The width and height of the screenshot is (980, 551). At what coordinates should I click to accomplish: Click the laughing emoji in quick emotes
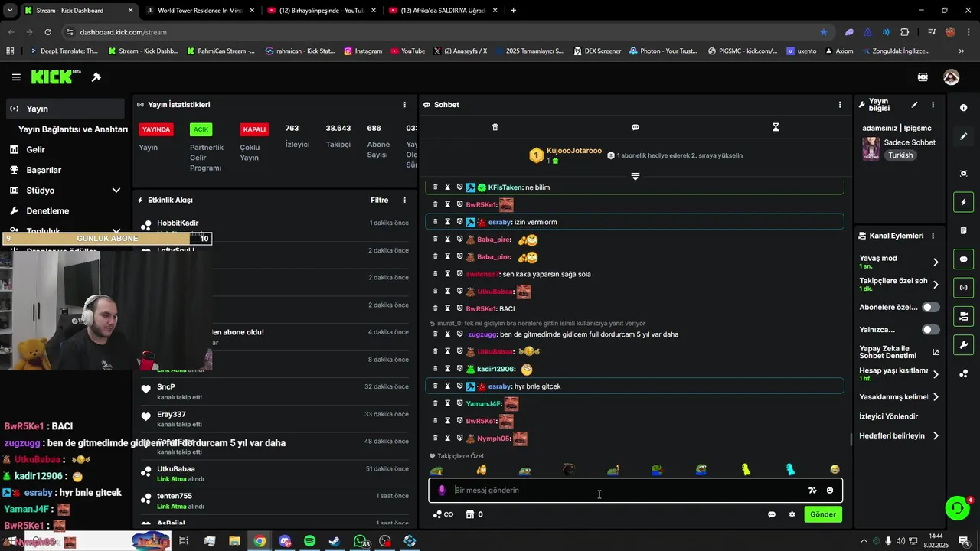(835, 470)
